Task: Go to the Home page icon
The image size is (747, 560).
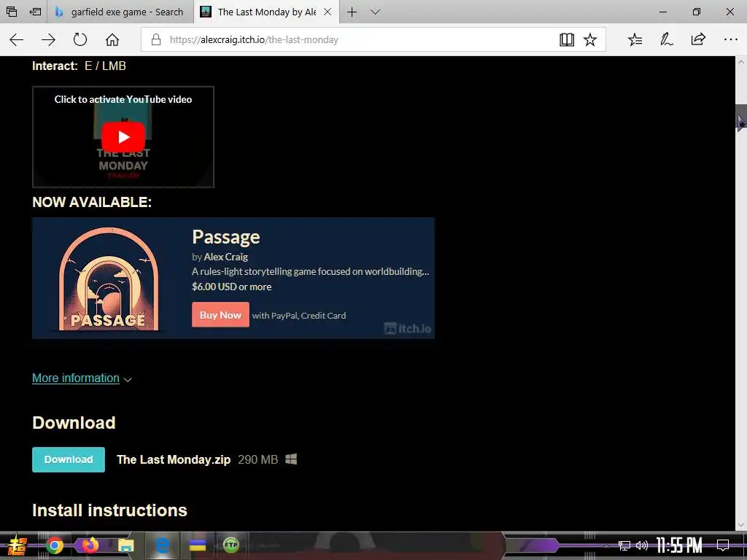Action: click(112, 39)
